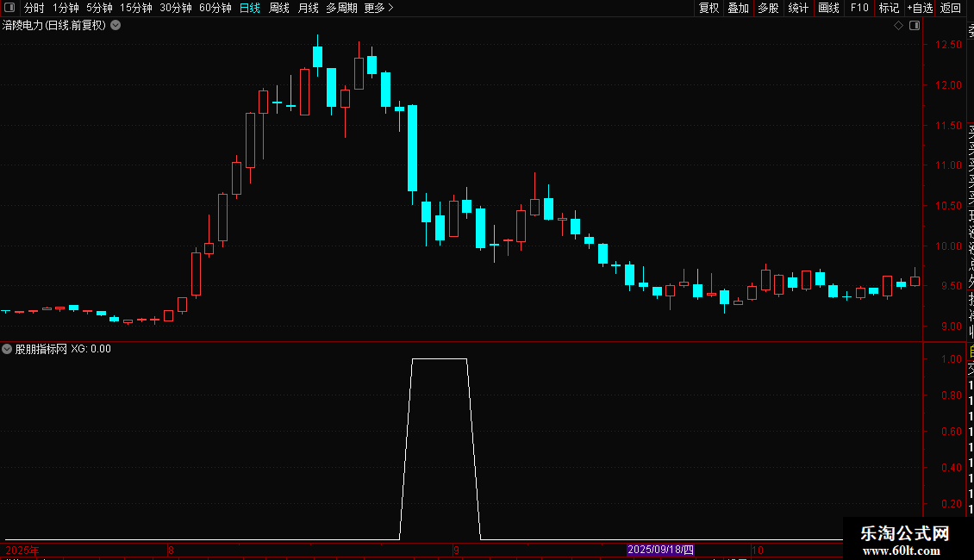Expand the 更多 periods menu
Image resolution: width=974 pixels, height=560 pixels.
[x=378, y=8]
